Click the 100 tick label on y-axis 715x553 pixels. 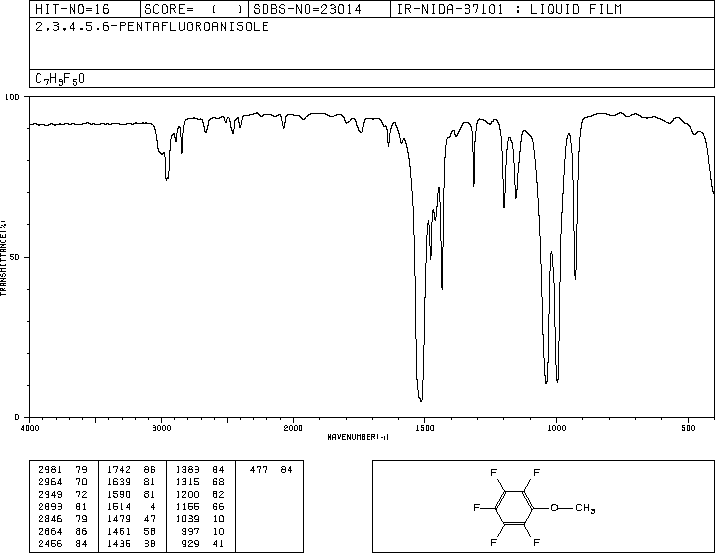(x=12, y=97)
